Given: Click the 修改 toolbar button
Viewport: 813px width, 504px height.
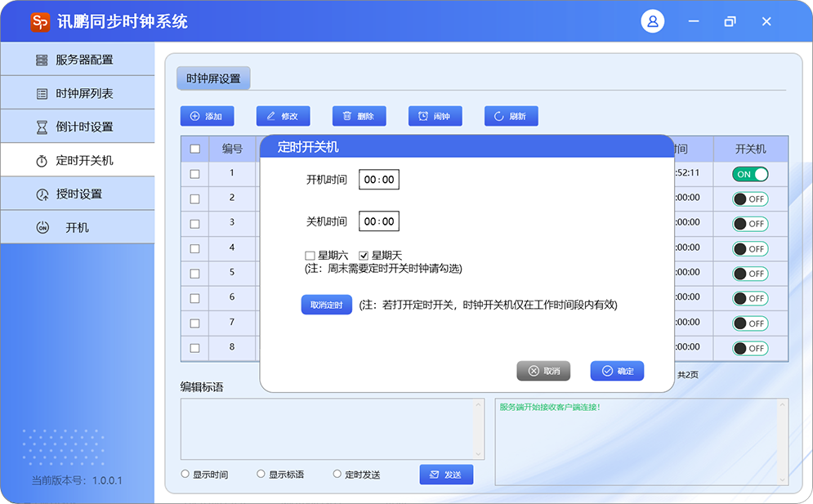Looking at the screenshot, I should 283,116.
